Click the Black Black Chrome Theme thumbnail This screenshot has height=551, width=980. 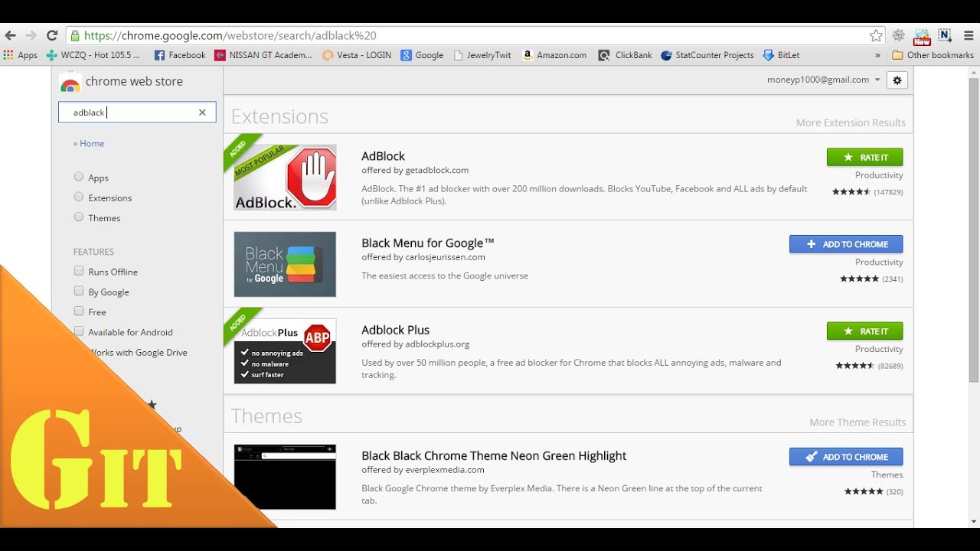285,477
